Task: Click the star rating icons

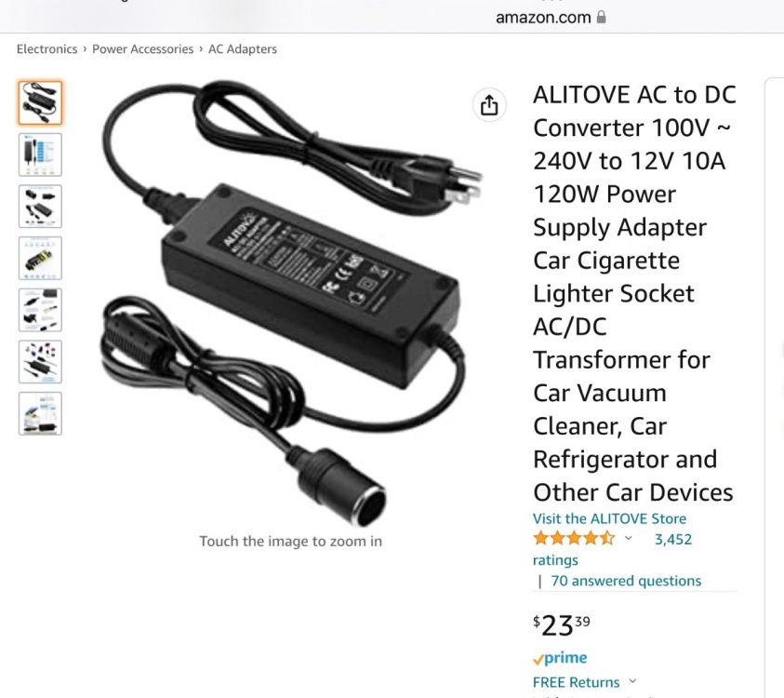Action: point(574,538)
